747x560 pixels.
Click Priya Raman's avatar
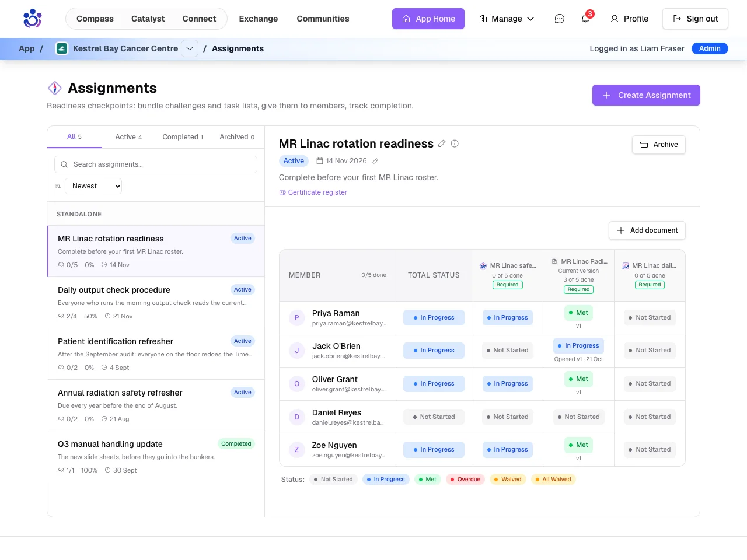(x=297, y=318)
